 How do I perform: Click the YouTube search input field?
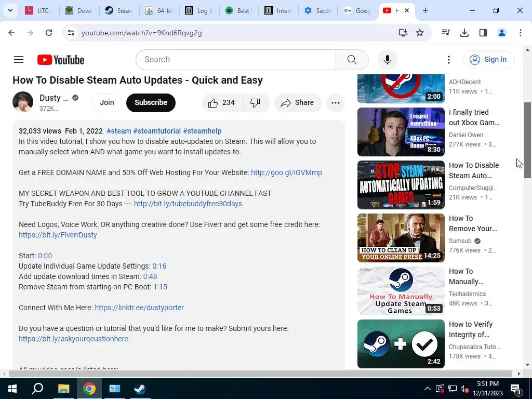[x=236, y=60]
